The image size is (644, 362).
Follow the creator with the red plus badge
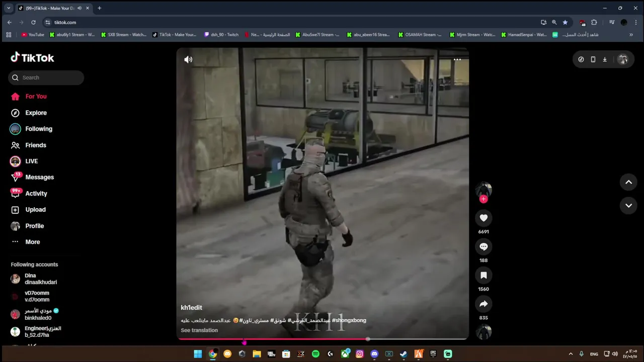[484, 199]
